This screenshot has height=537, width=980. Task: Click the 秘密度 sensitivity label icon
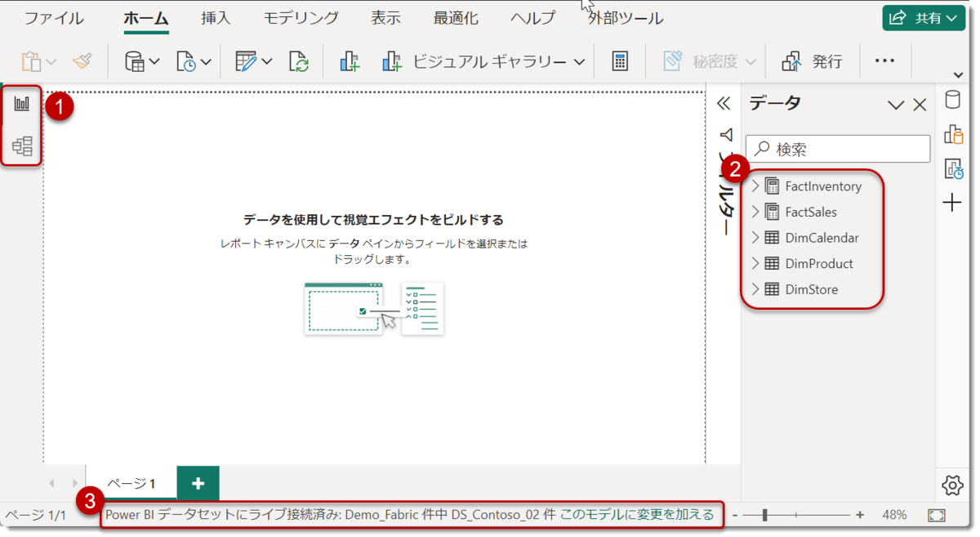pos(672,61)
